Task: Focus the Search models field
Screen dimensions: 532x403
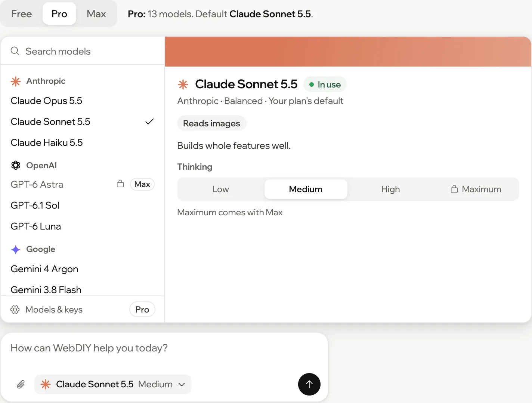Action: pos(83,51)
